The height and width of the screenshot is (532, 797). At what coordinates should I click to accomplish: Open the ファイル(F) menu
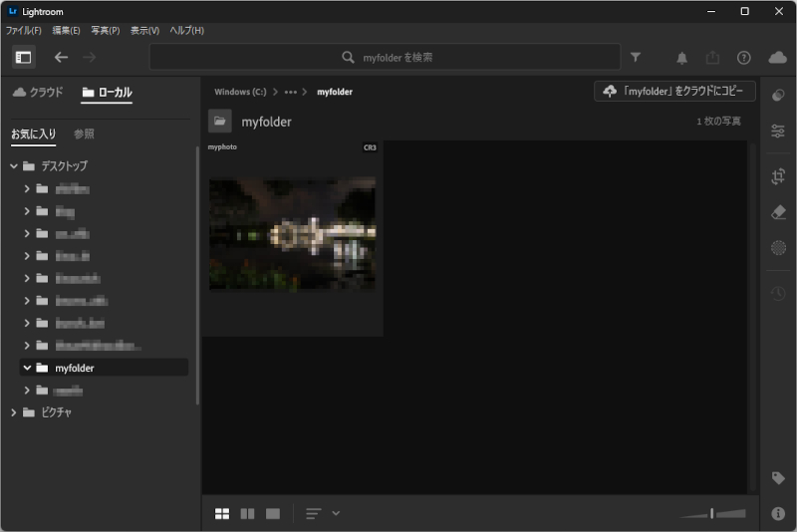(x=23, y=31)
